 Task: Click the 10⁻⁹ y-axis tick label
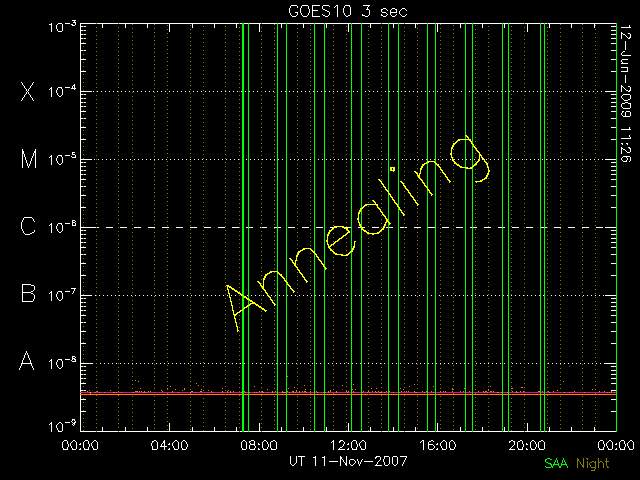[x=62, y=427]
